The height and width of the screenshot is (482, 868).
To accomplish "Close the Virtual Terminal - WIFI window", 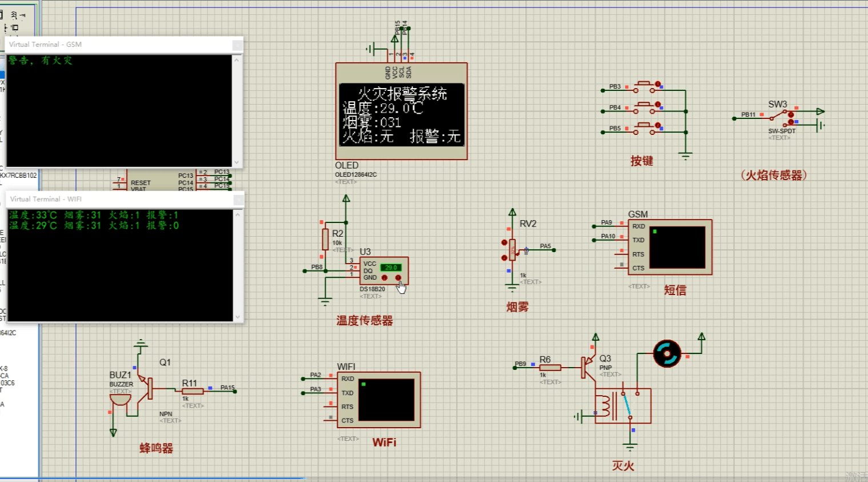I will pyautogui.click(x=238, y=199).
